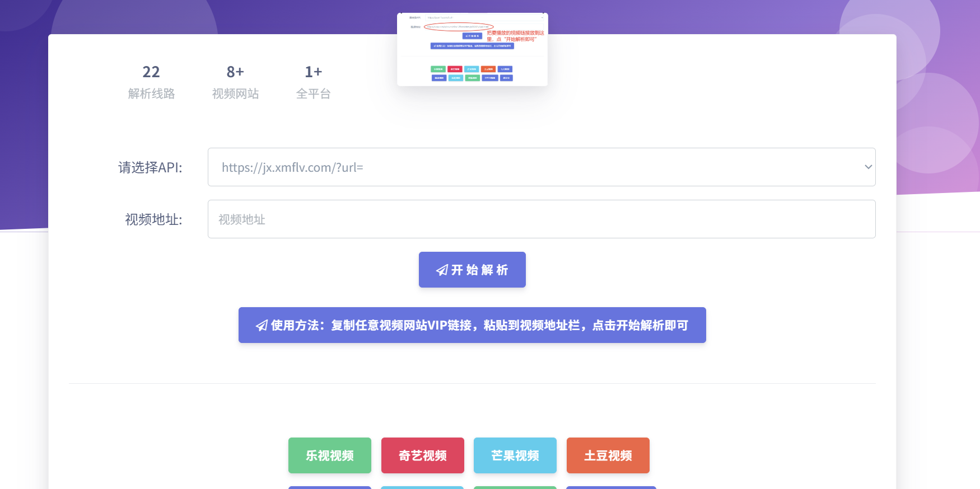Click the 22 解析线路 statistic

(151, 82)
